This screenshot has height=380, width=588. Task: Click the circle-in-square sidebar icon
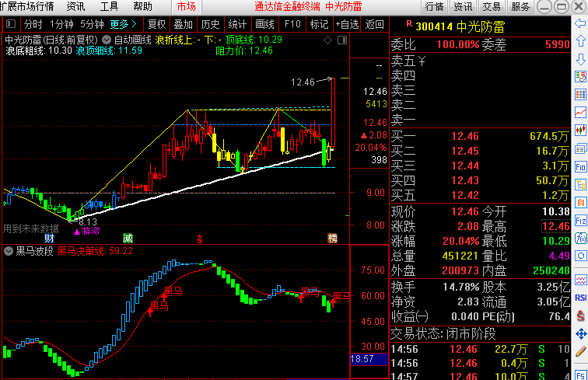[x=580, y=256]
